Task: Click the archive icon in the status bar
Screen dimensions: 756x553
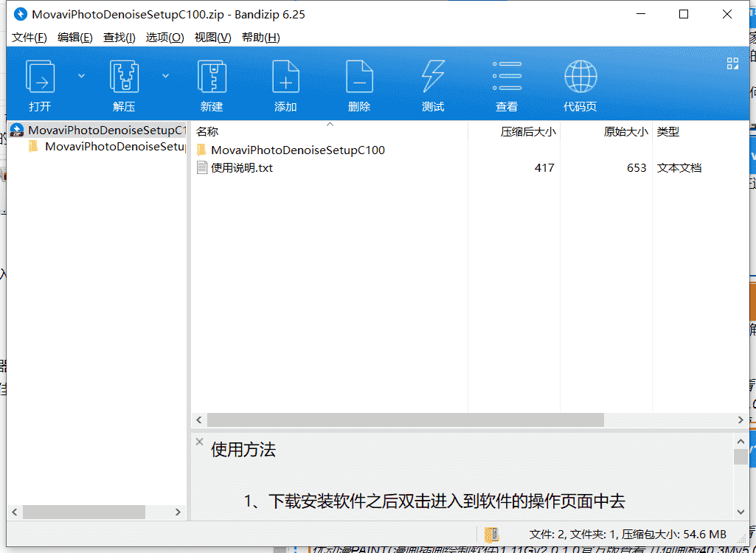Action: pyautogui.click(x=492, y=534)
